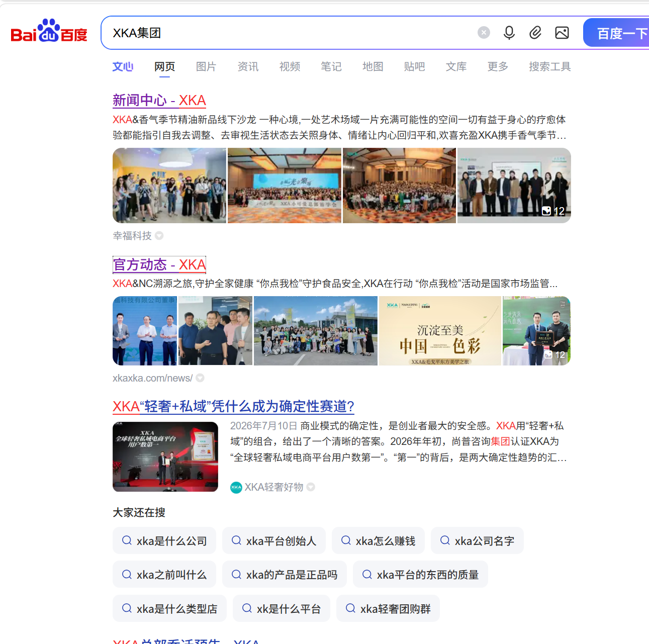Start voice search with microphone icon
This screenshot has height=644, width=649.
(x=509, y=33)
